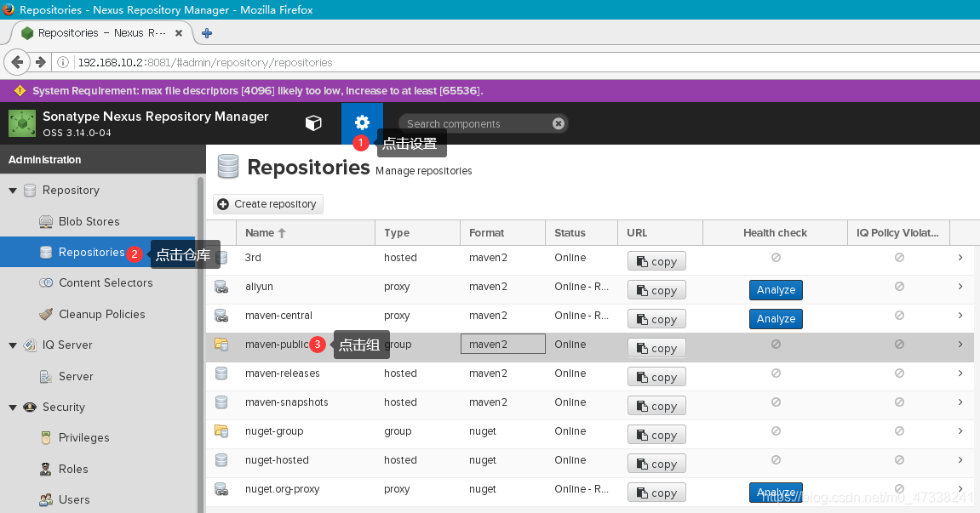The width and height of the screenshot is (980, 513).
Task: Analyze health of maven-central repository
Action: (776, 319)
